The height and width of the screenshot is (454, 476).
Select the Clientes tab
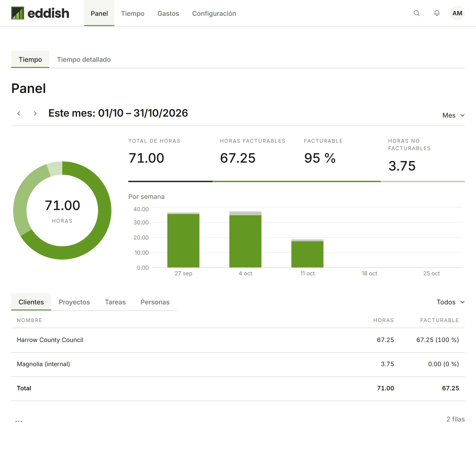coord(31,302)
